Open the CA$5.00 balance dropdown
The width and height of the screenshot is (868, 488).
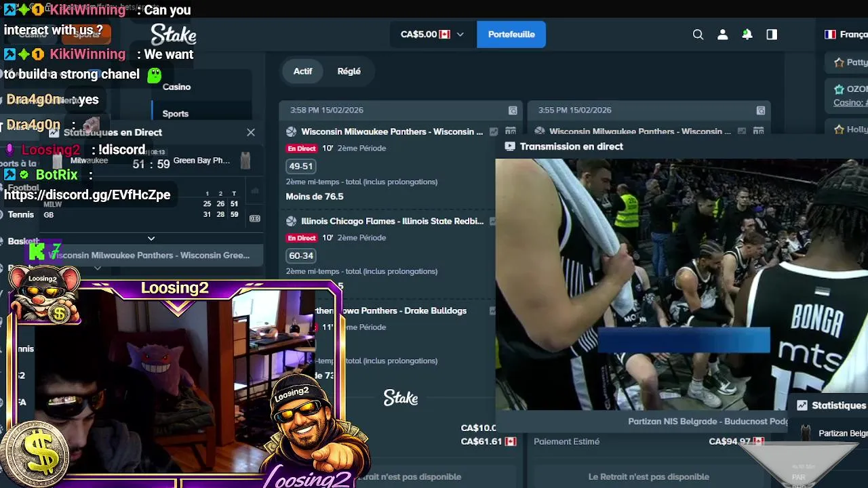[x=432, y=35]
